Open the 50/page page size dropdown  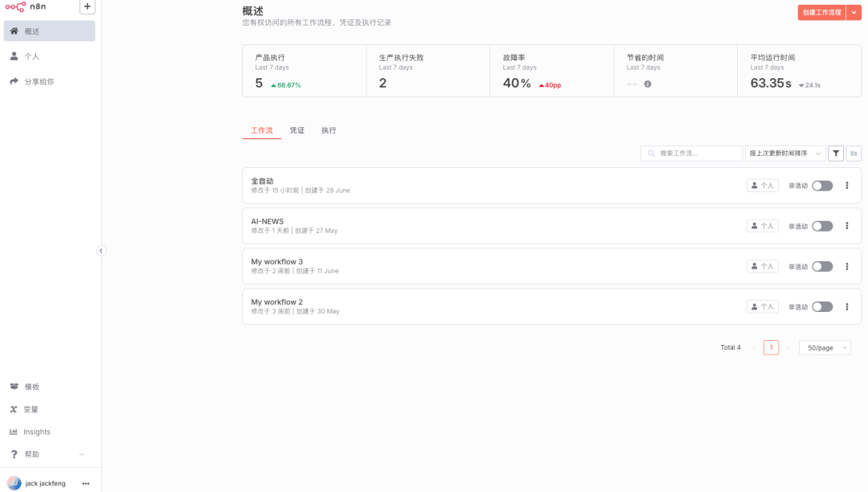click(825, 347)
